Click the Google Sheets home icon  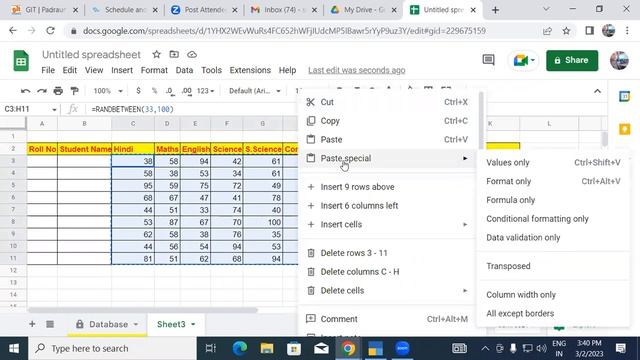click(21, 61)
